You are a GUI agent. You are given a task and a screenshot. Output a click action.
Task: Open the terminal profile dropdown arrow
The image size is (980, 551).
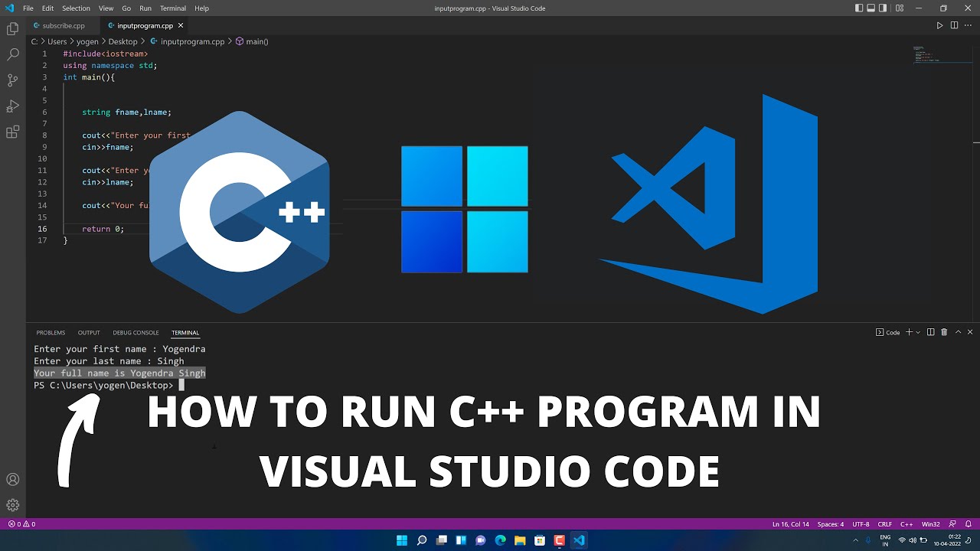point(917,332)
